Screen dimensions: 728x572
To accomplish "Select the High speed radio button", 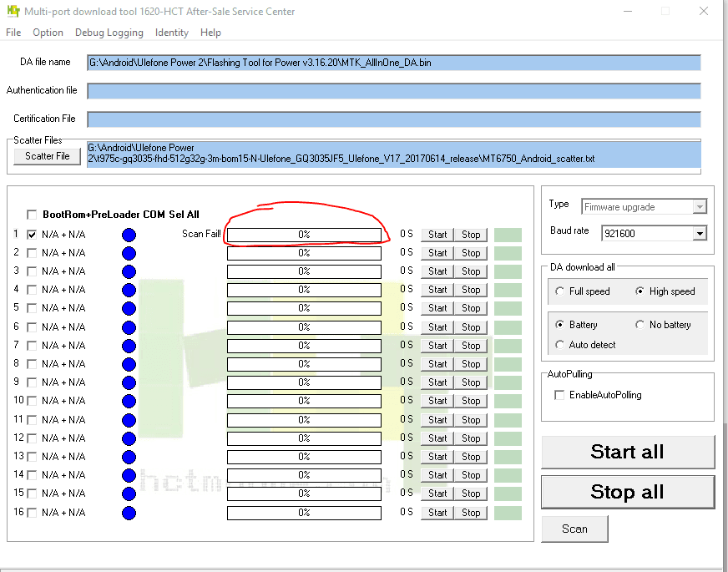I will [640, 291].
